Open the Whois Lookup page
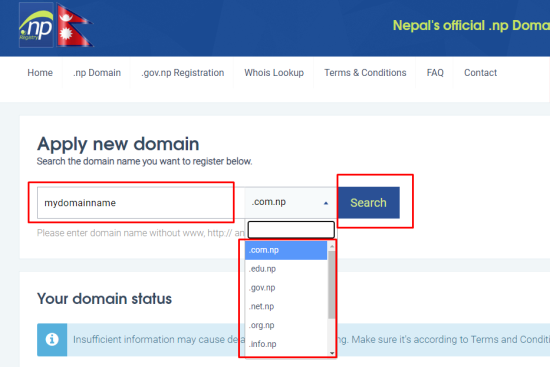This screenshot has width=550, height=367. tap(274, 73)
